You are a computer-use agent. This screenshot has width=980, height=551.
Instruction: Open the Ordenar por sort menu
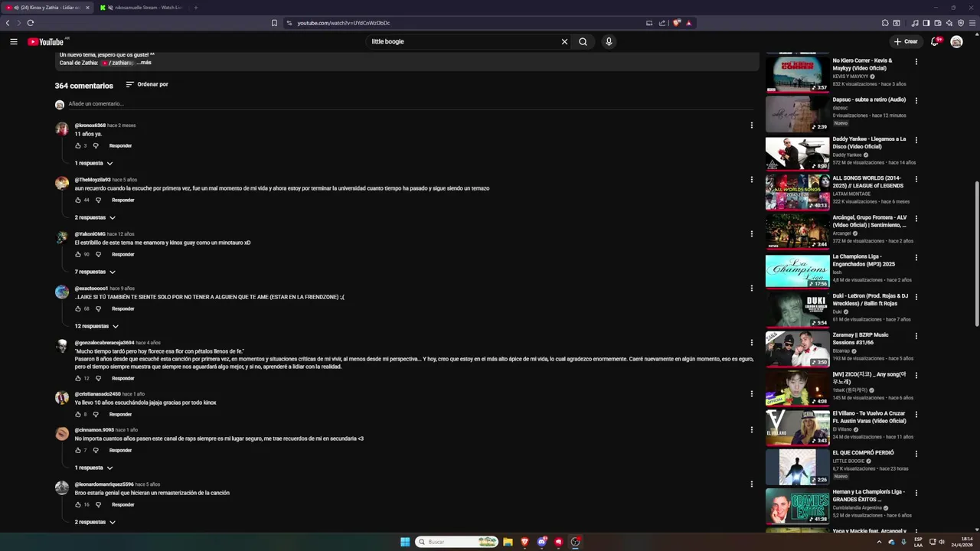point(147,84)
